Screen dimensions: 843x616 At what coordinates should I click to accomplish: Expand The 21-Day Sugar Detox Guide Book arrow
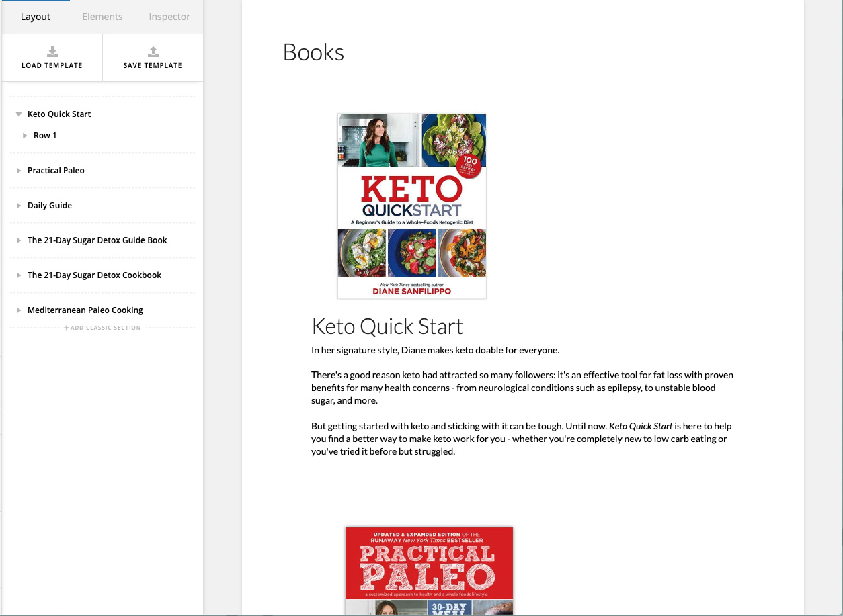point(19,240)
